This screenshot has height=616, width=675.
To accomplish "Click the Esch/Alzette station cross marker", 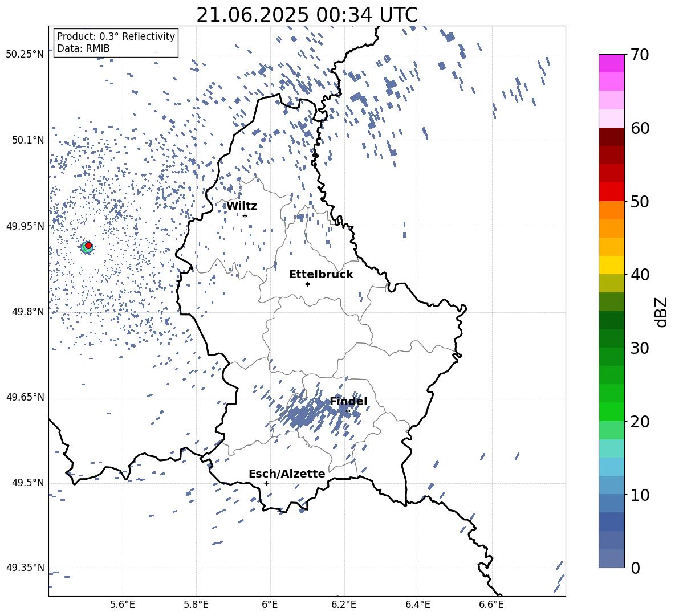I will 266,483.
